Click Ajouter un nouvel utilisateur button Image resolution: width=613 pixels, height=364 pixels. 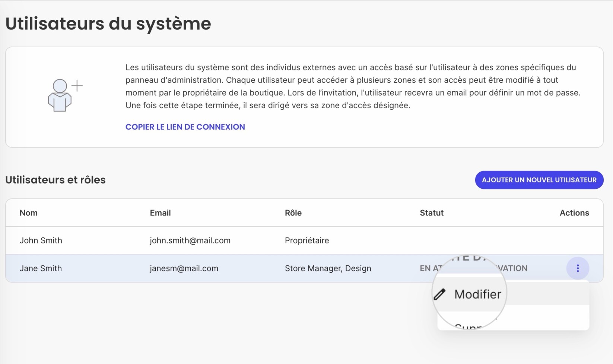(x=539, y=180)
